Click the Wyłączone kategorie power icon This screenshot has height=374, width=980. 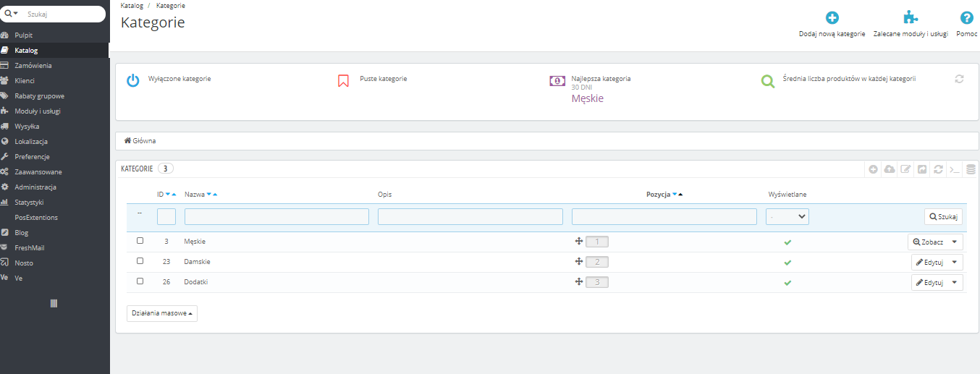click(x=132, y=80)
